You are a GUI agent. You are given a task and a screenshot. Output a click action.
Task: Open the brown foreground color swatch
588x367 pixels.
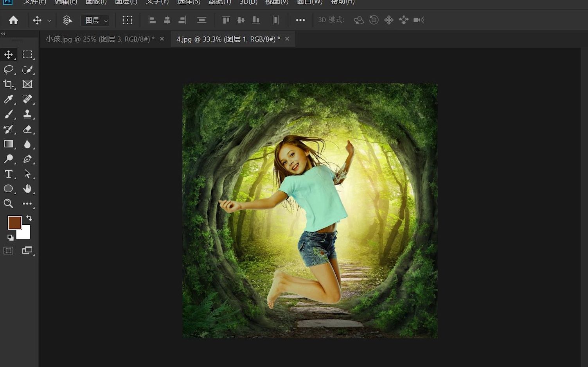14,222
